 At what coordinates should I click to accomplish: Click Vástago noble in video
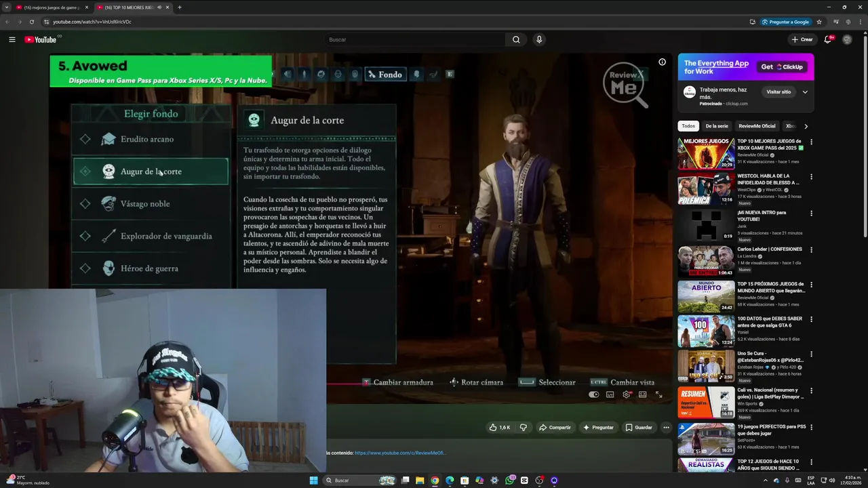151,204
